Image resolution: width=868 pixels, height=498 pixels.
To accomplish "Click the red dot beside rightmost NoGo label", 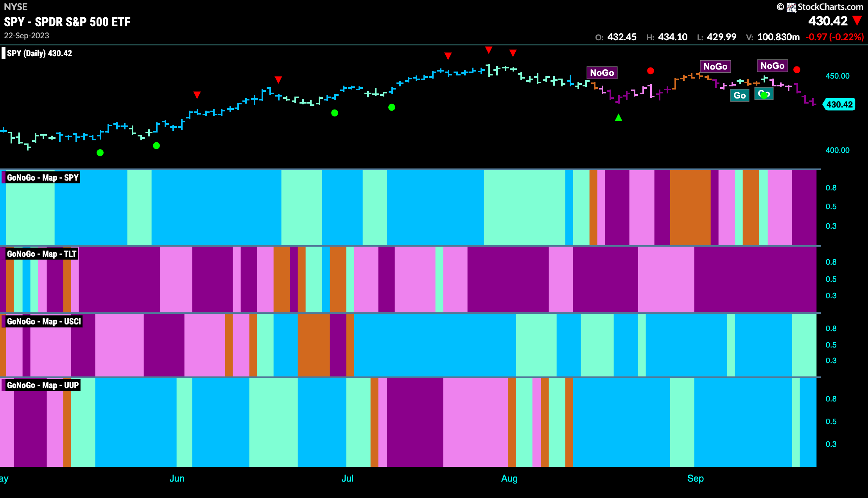I will pyautogui.click(x=797, y=70).
